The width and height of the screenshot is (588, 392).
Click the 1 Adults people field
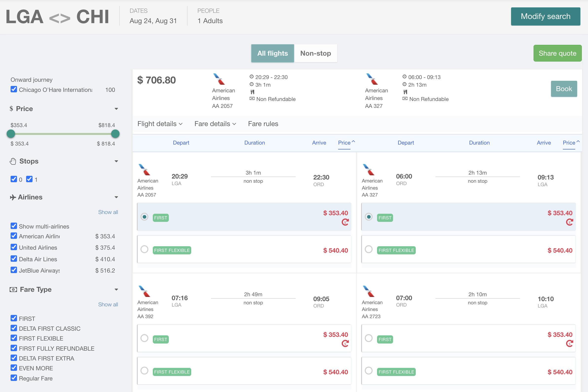pyautogui.click(x=210, y=21)
